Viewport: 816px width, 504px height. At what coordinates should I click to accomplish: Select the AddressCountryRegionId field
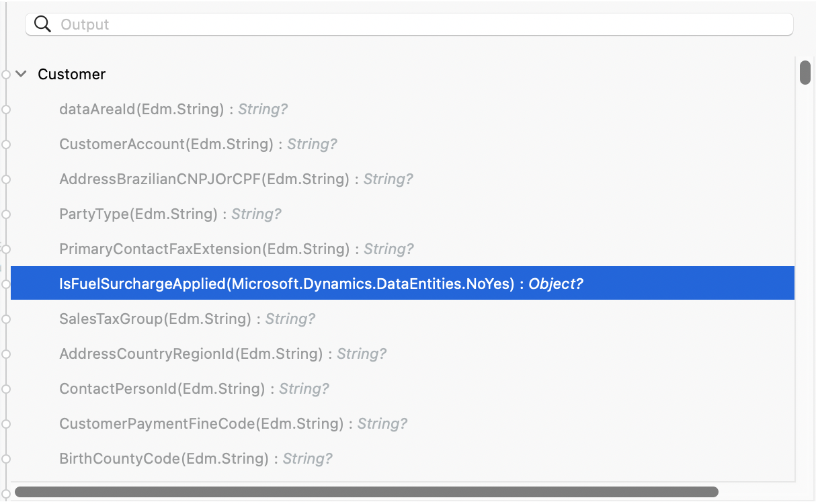point(222,353)
